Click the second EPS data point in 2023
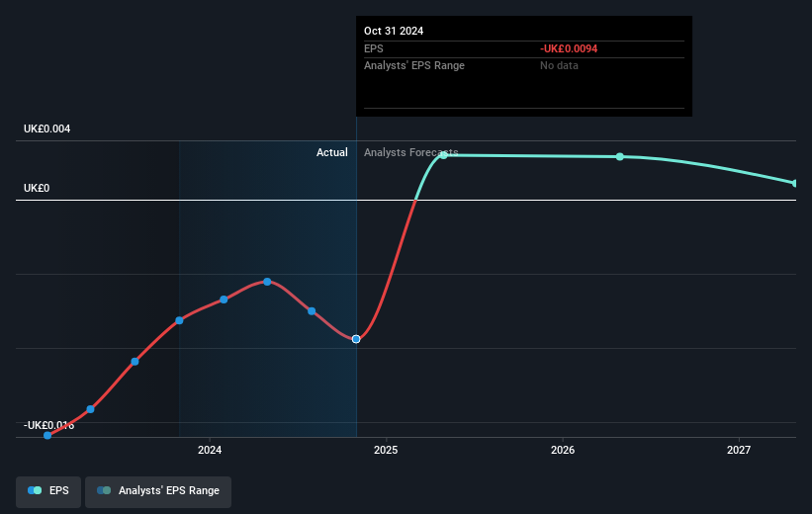812x514 pixels. point(91,409)
